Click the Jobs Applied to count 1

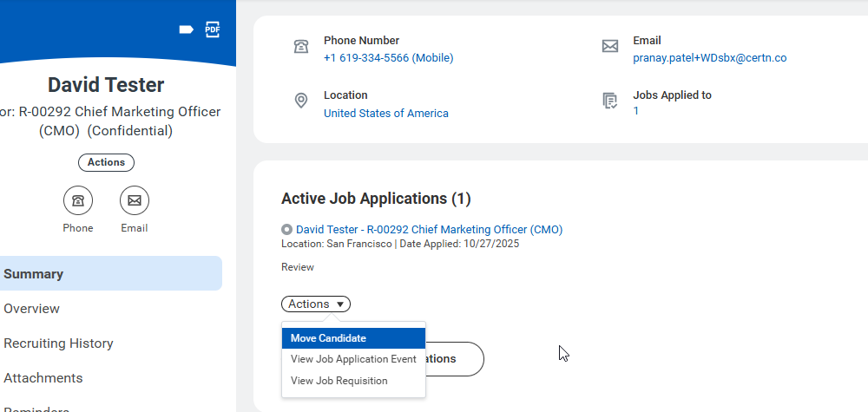pos(636,111)
